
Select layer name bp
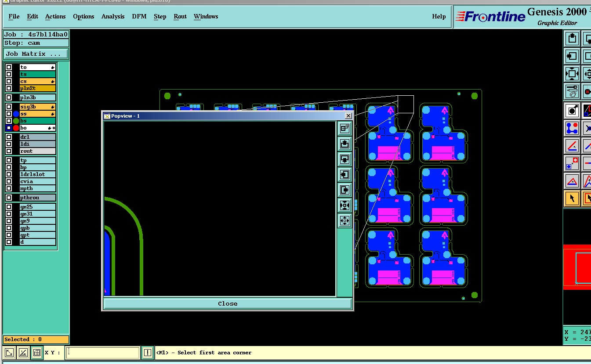point(37,167)
